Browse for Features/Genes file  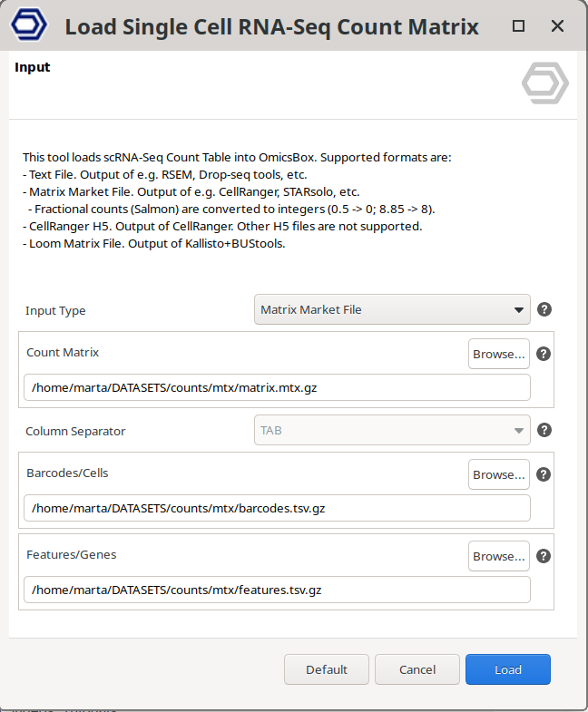(498, 556)
